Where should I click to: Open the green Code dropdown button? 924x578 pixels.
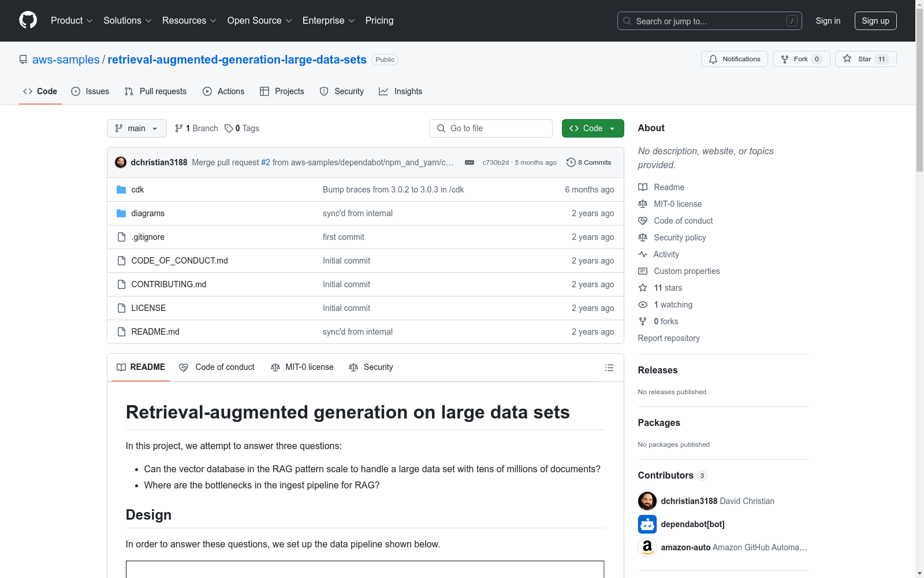coord(593,128)
